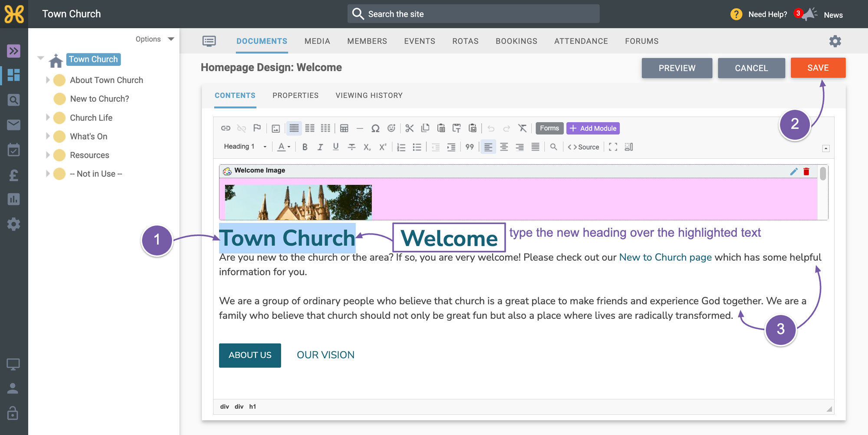Toggle italic formatting
The image size is (868, 435).
click(320, 147)
